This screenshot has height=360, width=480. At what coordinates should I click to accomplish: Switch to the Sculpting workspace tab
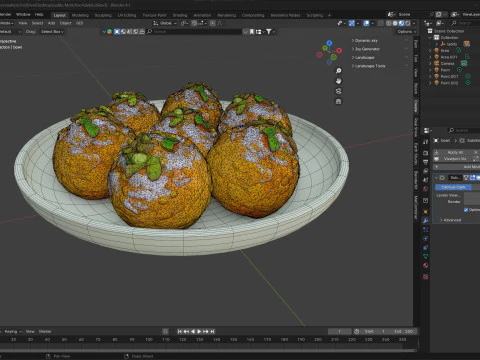tap(103, 15)
